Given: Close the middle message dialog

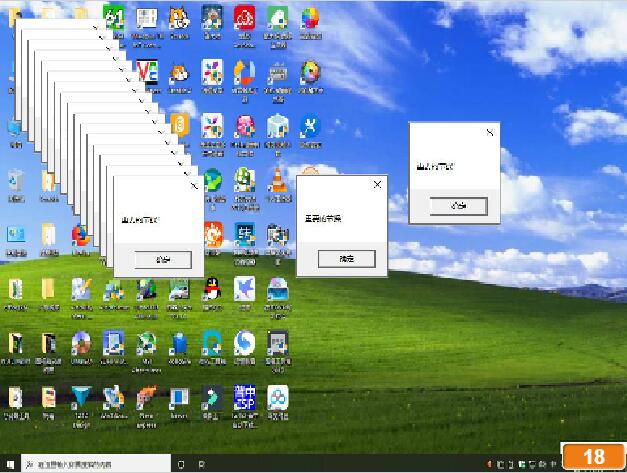Looking at the screenshot, I should tap(377, 184).
